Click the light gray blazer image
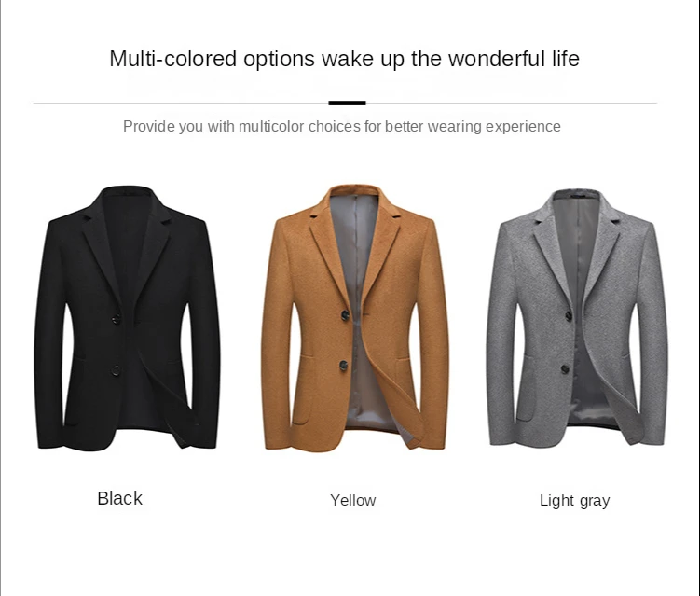This screenshot has height=596, width=700. [x=577, y=318]
